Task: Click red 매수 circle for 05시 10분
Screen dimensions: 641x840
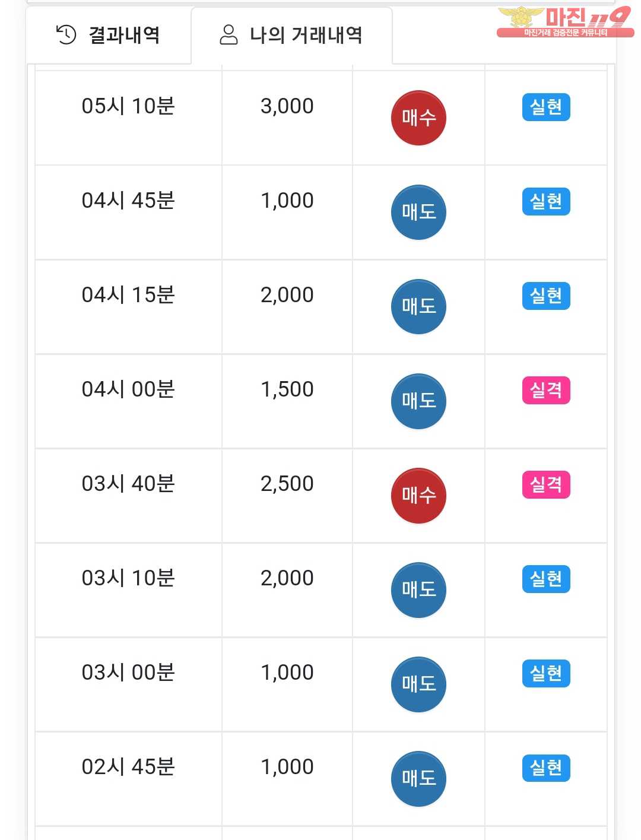Action: [x=418, y=118]
